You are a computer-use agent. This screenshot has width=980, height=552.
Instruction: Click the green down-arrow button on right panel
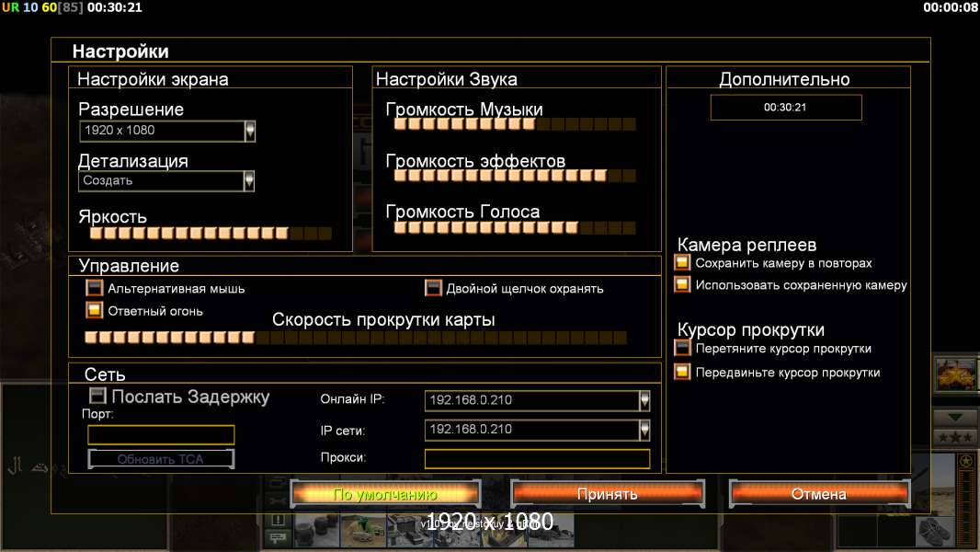click(x=954, y=417)
